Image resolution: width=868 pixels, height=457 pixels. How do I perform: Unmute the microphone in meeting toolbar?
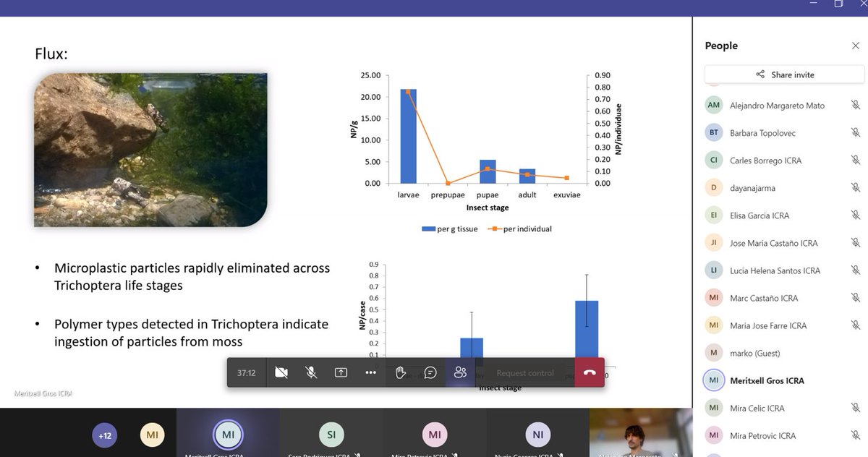(x=311, y=372)
